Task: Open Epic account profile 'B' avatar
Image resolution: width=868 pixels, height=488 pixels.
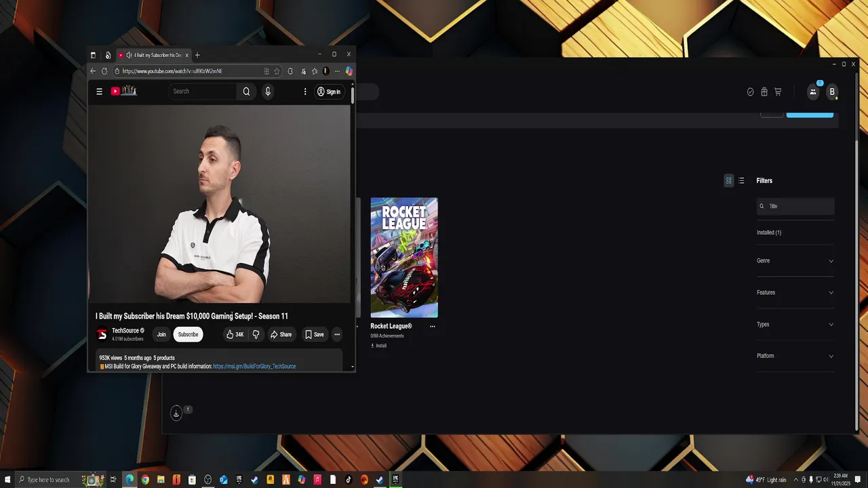Action: point(832,92)
